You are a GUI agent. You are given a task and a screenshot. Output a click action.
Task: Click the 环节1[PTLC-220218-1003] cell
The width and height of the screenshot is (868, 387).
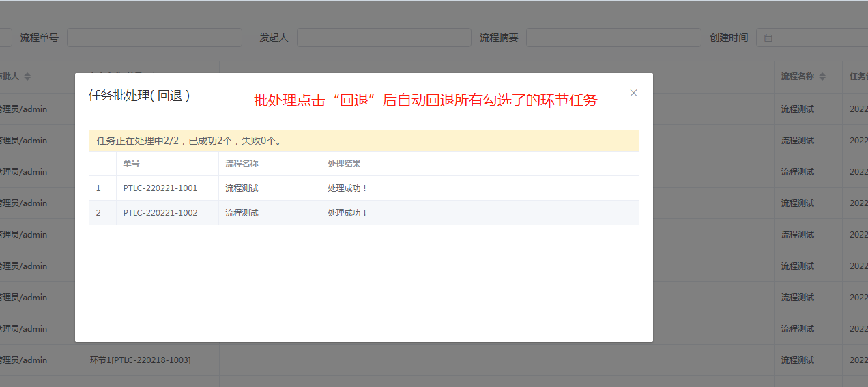tap(141, 360)
